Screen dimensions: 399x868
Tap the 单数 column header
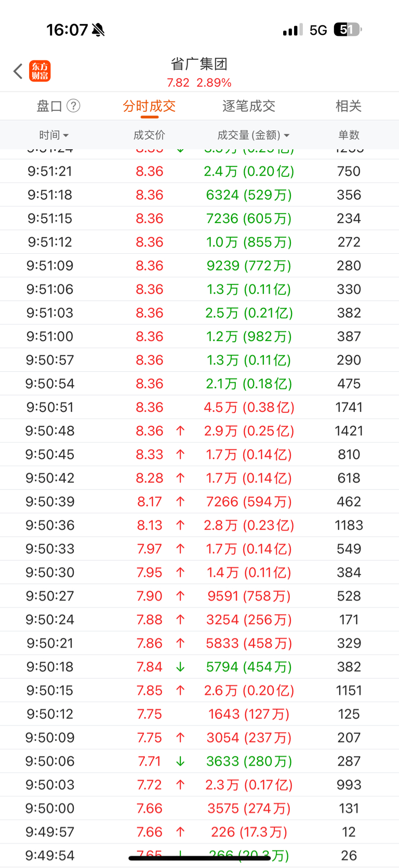(349, 135)
